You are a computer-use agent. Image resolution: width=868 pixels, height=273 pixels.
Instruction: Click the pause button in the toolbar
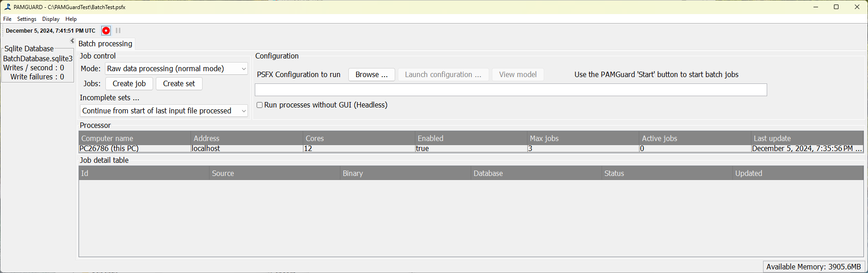(118, 31)
